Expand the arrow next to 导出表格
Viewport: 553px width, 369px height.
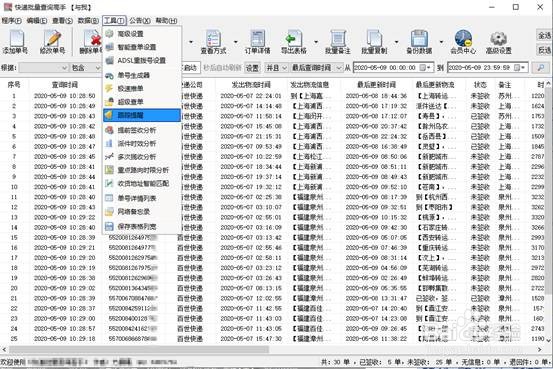(x=316, y=42)
